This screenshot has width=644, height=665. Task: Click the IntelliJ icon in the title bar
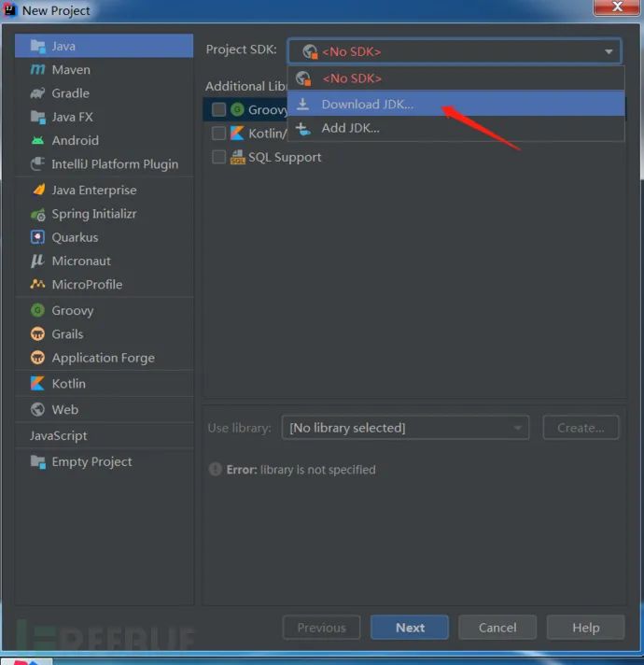click(x=9, y=9)
